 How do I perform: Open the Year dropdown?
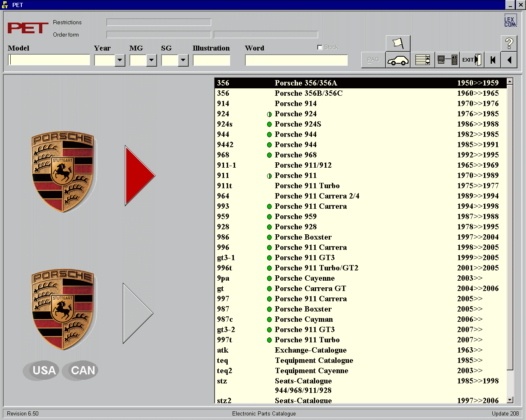(x=120, y=60)
